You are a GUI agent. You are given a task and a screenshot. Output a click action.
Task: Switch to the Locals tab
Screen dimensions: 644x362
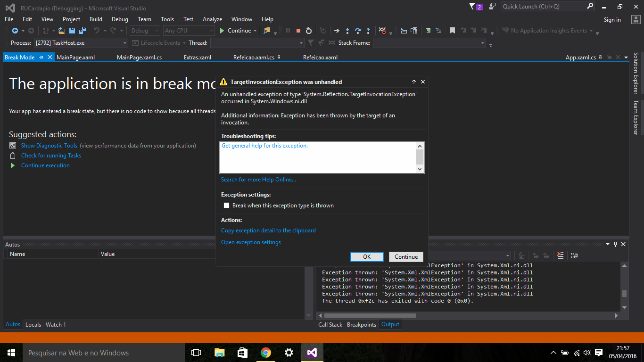point(33,324)
